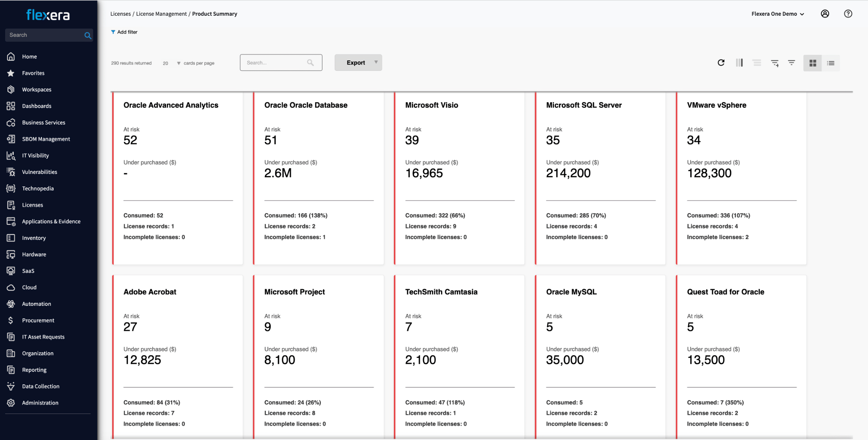Image resolution: width=868 pixels, height=440 pixels.
Task: Click License Management breadcrumb link
Action: coord(161,14)
